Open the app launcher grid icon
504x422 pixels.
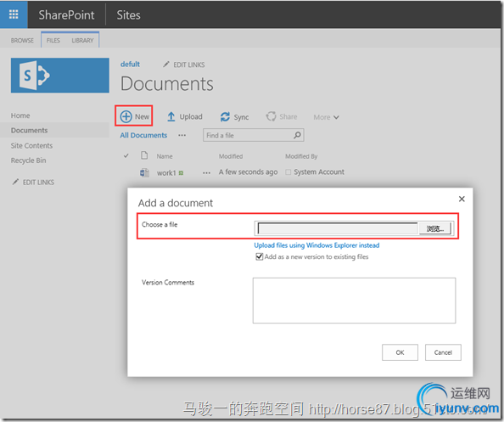pos(14,14)
